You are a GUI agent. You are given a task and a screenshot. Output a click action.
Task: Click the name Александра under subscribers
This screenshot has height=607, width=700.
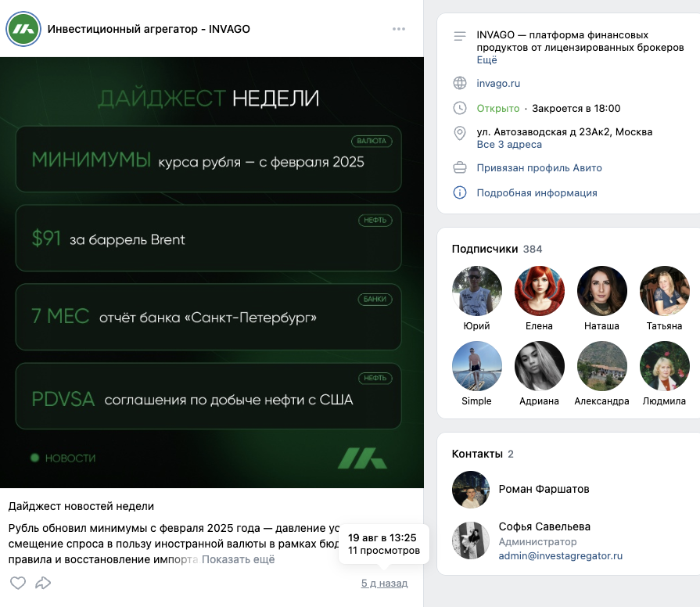point(601,401)
